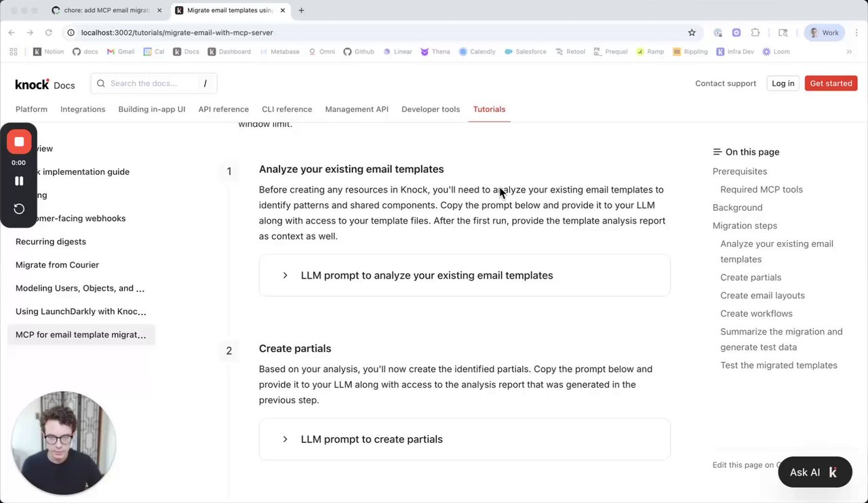Bookmark this page with the star icon
This screenshot has height=503, width=868.
(692, 33)
